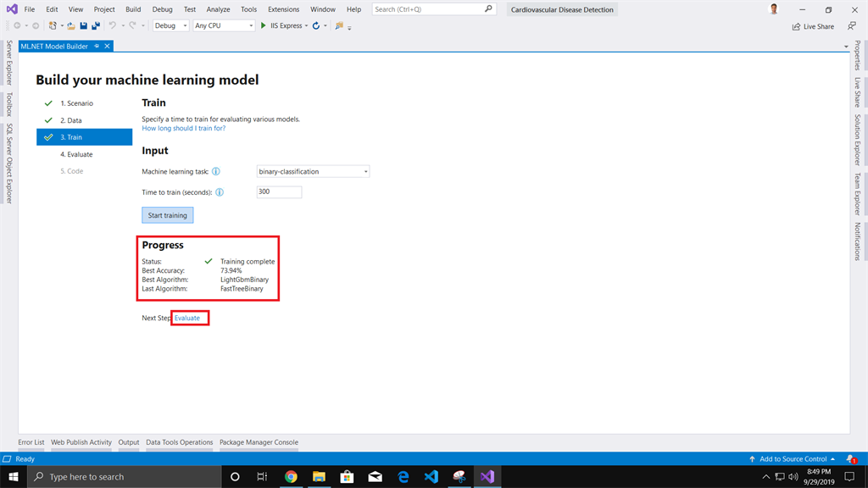Image resolution: width=868 pixels, height=488 pixels.
Task: Pin the ML.NET Model Builder tab
Action: click(97, 47)
